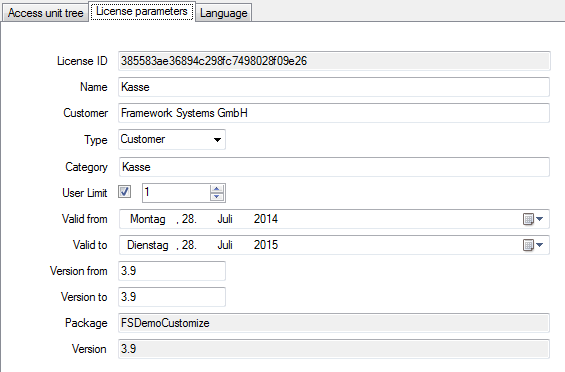Click the Customer field with Framework Systems GmbH
Image resolution: width=565 pixels, height=372 pixels.
[334, 113]
